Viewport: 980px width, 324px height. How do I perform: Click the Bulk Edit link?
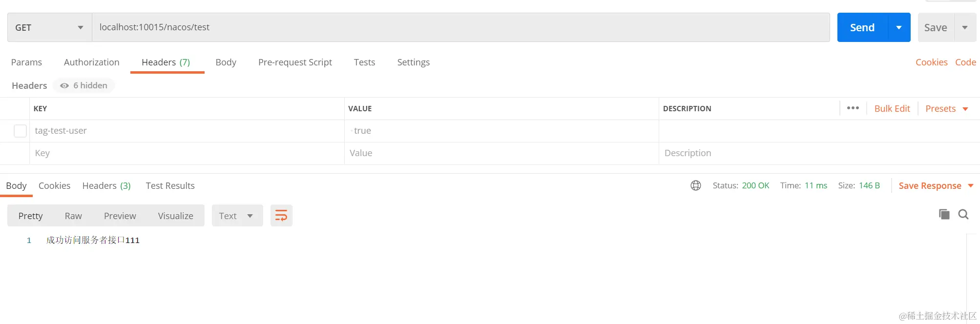[x=892, y=108]
